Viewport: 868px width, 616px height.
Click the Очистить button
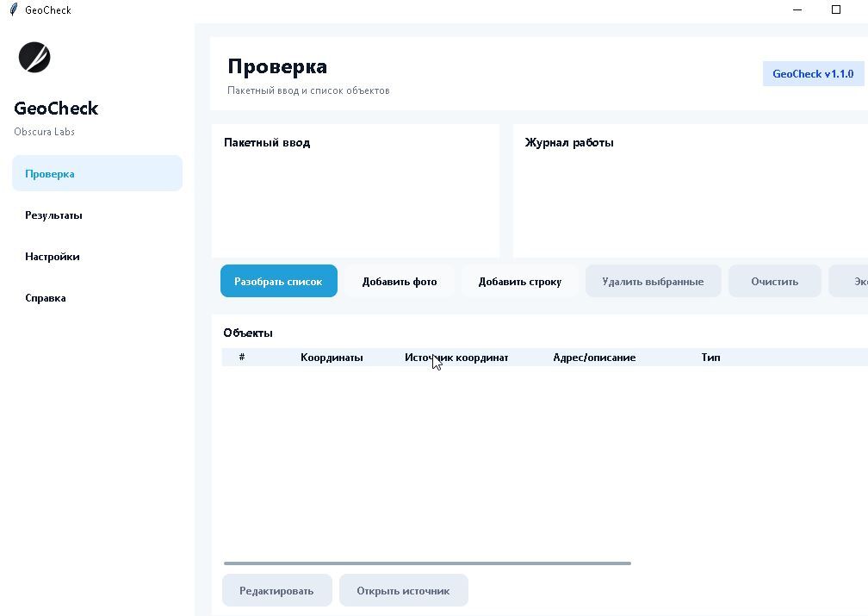click(774, 281)
